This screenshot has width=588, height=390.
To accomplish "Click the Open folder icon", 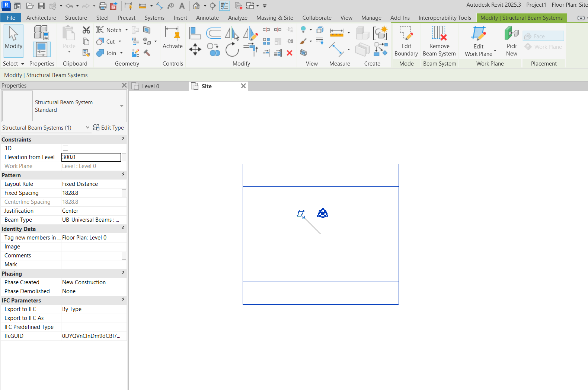I will coord(30,6).
